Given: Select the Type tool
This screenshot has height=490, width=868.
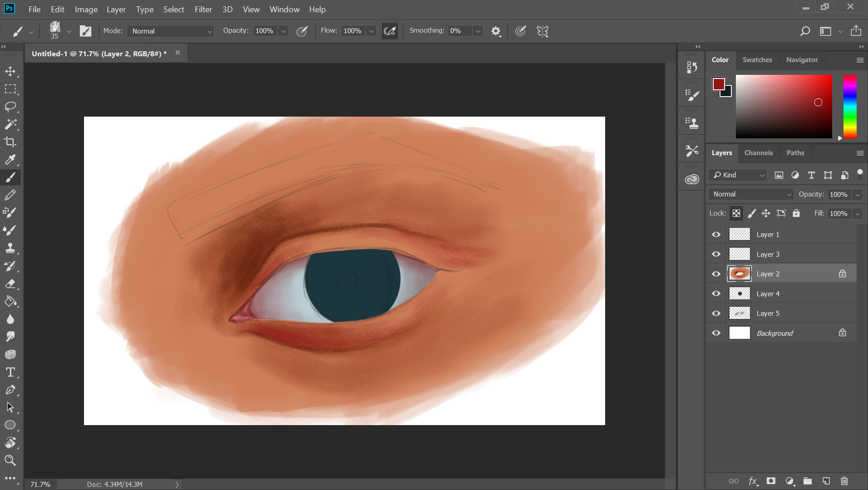Looking at the screenshot, I should [10, 372].
